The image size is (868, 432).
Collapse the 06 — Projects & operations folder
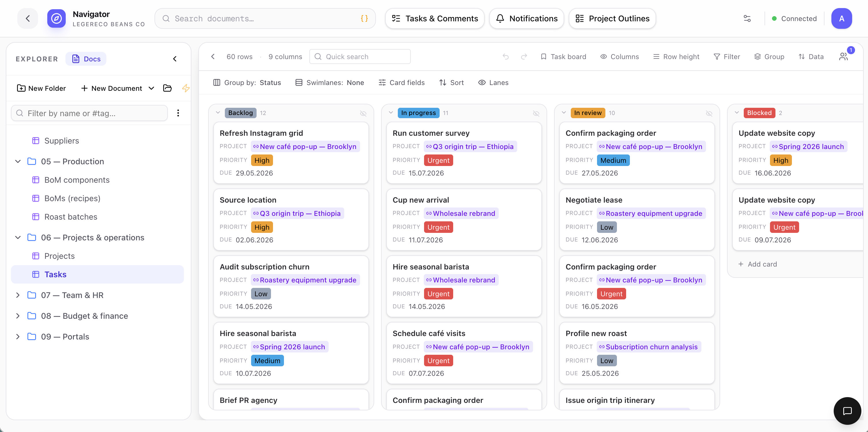[x=18, y=237]
